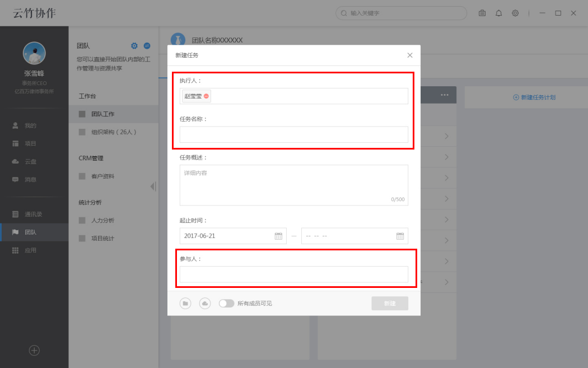The width and height of the screenshot is (588, 368).
Task: Remove 赵莹莹 from the 执行人 field
Action: tap(206, 95)
